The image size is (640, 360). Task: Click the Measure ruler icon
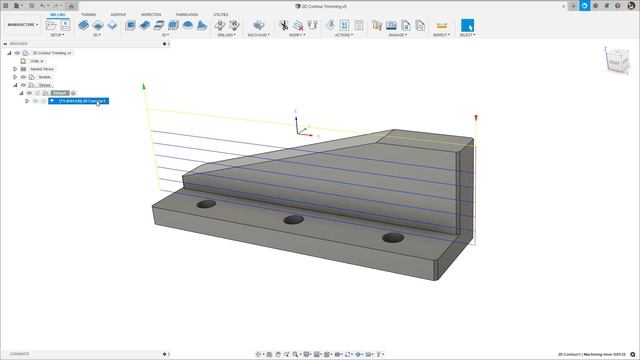click(x=442, y=25)
